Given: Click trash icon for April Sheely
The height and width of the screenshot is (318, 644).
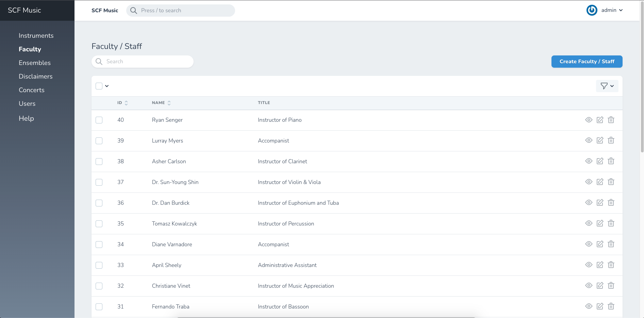Looking at the screenshot, I should tap(611, 265).
